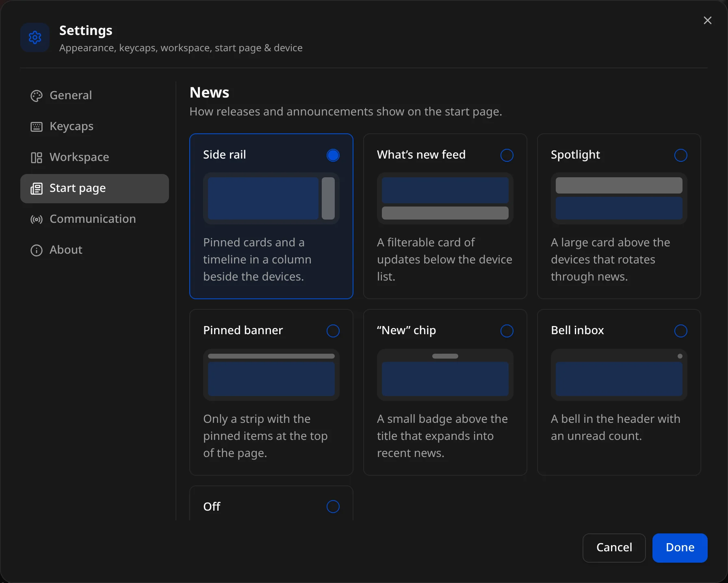The image size is (728, 583).
Task: Click the "Bell inbox" card title
Action: pyautogui.click(x=577, y=331)
